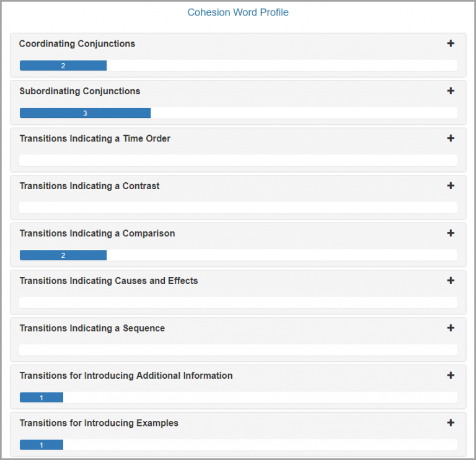Expand the Coordinating Conjunctions section plus icon
476x460 pixels.
click(x=451, y=43)
